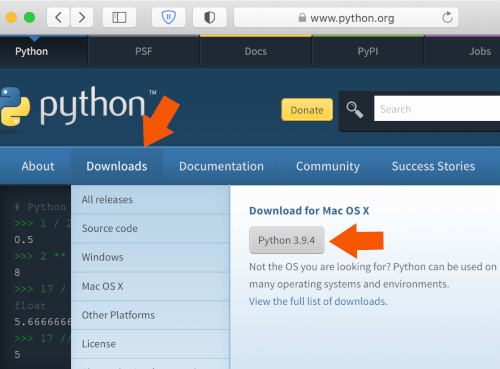This screenshot has width=500, height=369.
Task: Click the yellow Donate button
Action: tap(307, 110)
